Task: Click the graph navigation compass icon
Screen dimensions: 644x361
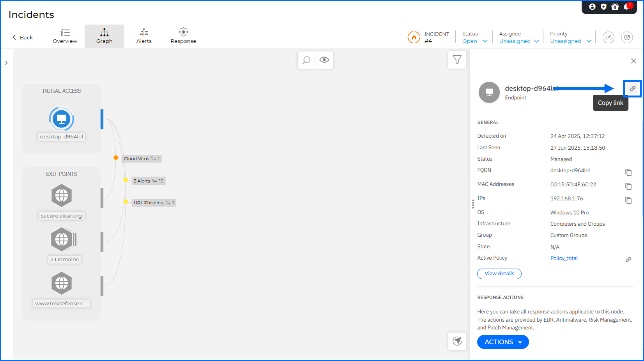Action: click(457, 341)
